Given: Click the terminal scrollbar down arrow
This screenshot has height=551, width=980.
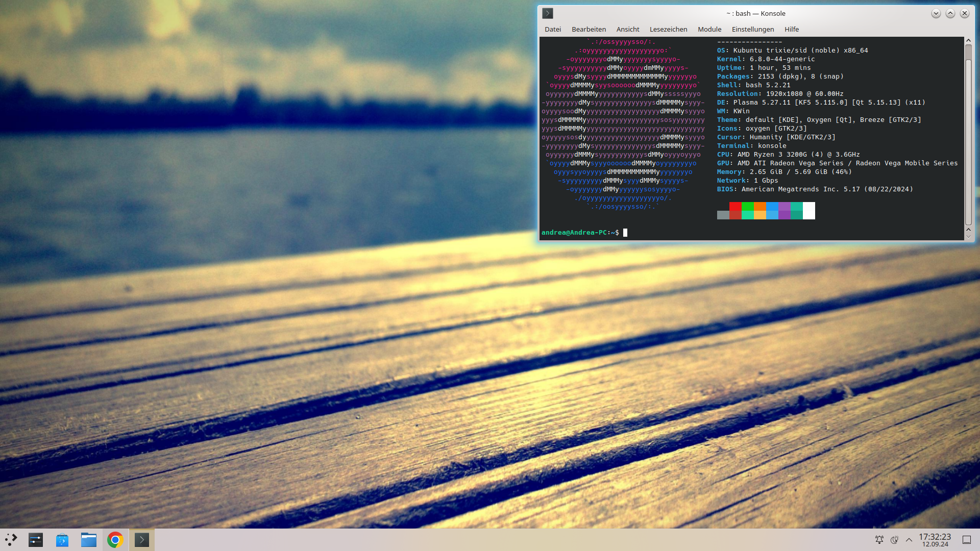Looking at the screenshot, I should pos(968,236).
